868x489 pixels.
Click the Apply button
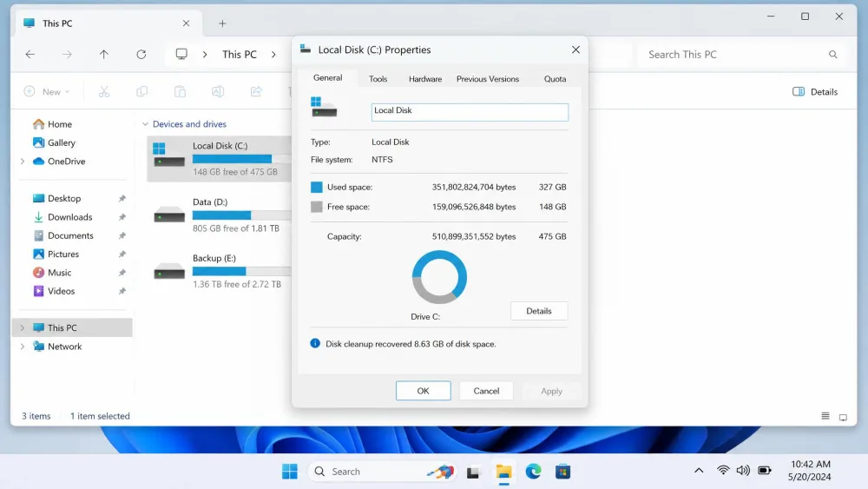(551, 391)
